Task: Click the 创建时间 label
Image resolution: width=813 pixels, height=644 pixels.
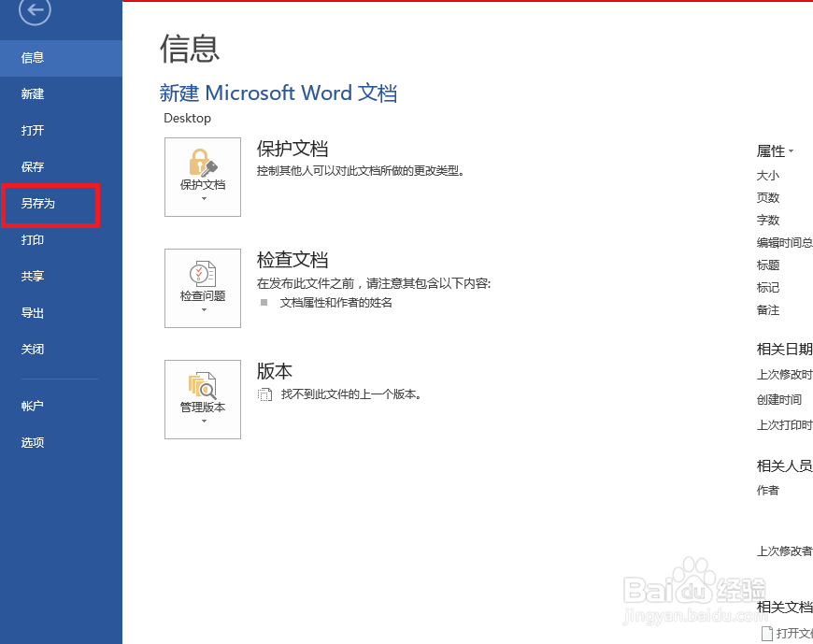Action: [779, 399]
